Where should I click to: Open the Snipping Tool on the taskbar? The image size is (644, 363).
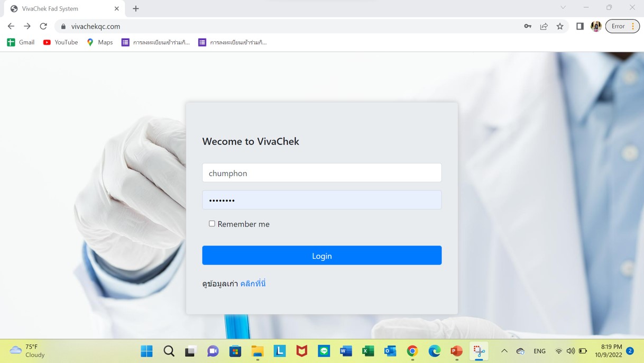click(479, 351)
